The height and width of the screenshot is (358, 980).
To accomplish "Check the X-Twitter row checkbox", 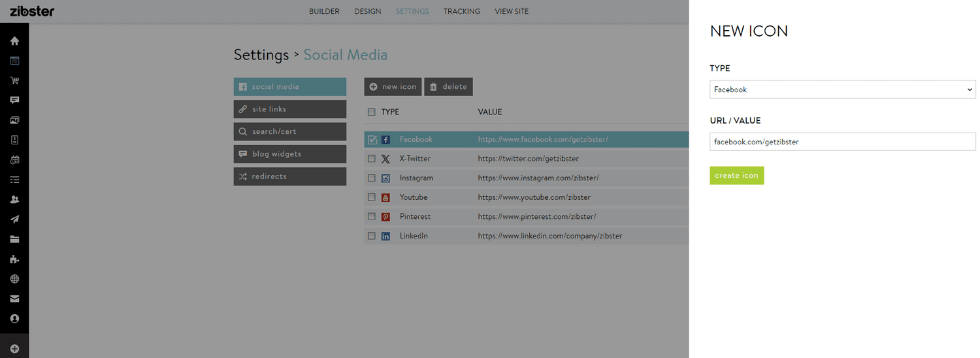I will (372, 159).
